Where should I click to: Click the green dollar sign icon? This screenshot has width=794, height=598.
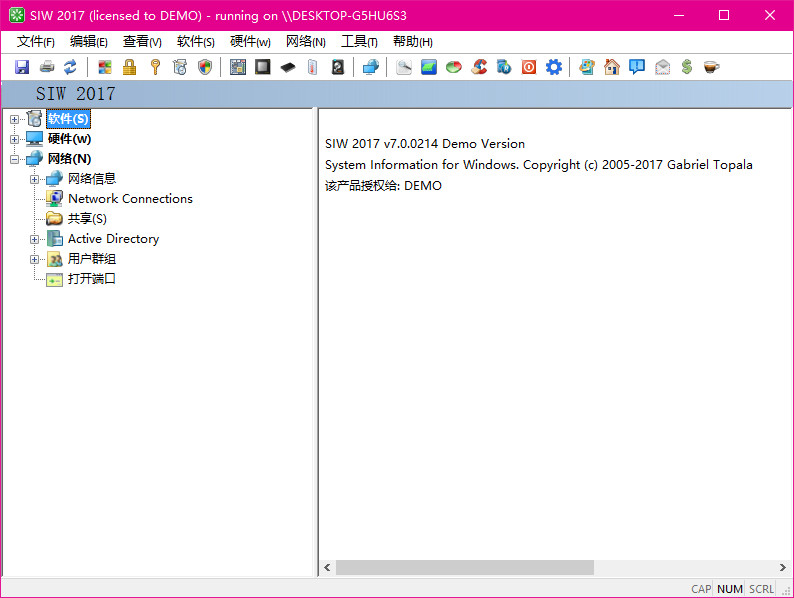click(x=687, y=67)
